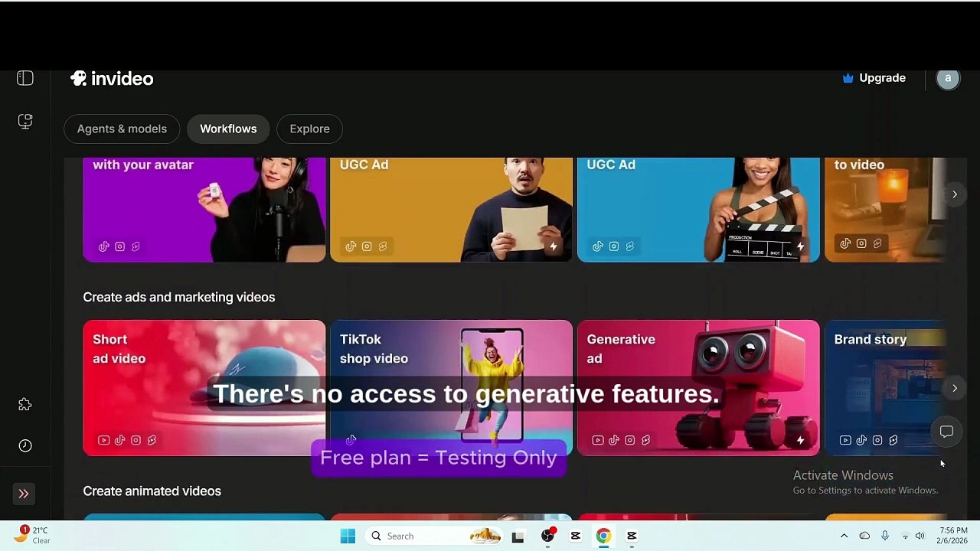
Task: Click the OneDrive cloud tray icon
Action: coord(864,536)
